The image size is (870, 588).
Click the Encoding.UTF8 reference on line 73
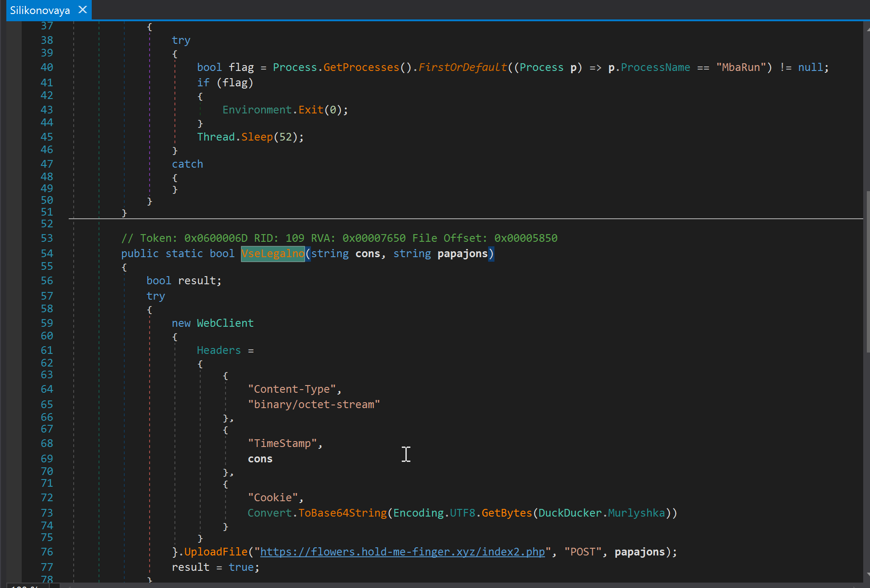pyautogui.click(x=462, y=513)
